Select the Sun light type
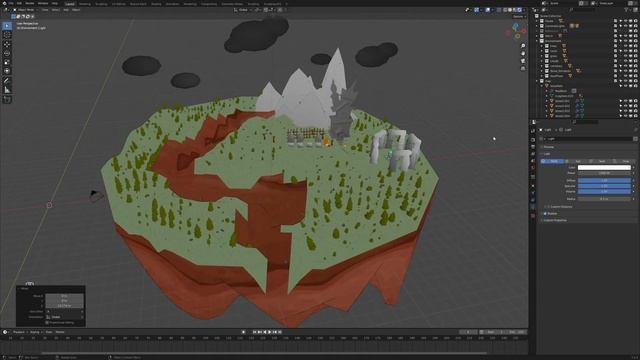This screenshot has height=360, width=640. click(576, 161)
